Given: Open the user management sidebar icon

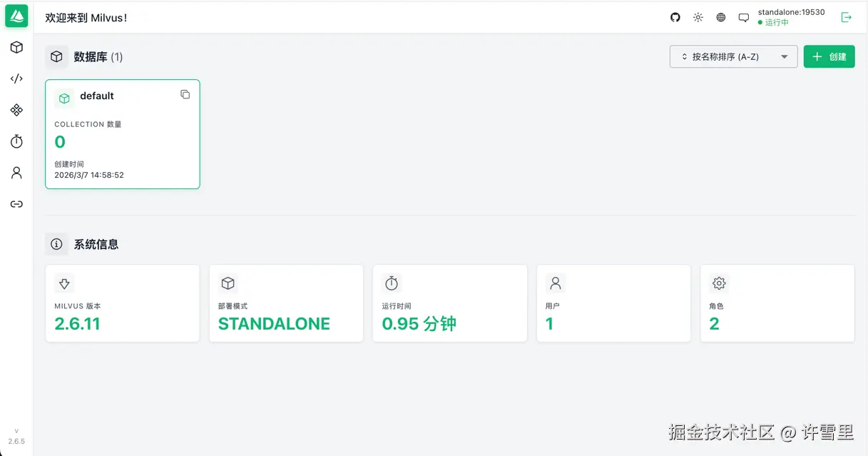Looking at the screenshot, I should point(16,173).
